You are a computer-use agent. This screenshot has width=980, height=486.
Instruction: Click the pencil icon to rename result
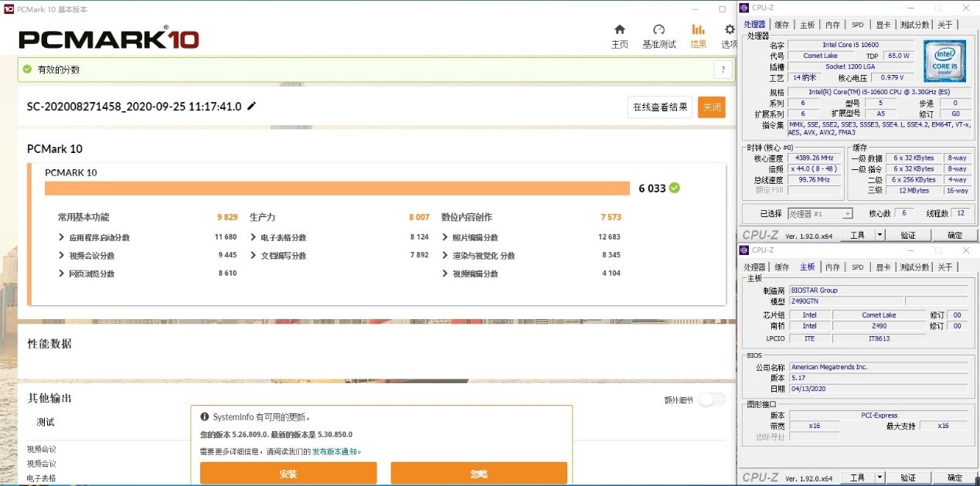tap(252, 106)
